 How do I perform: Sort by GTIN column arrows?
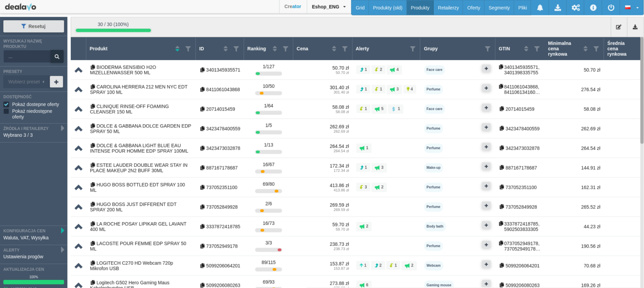point(526,49)
